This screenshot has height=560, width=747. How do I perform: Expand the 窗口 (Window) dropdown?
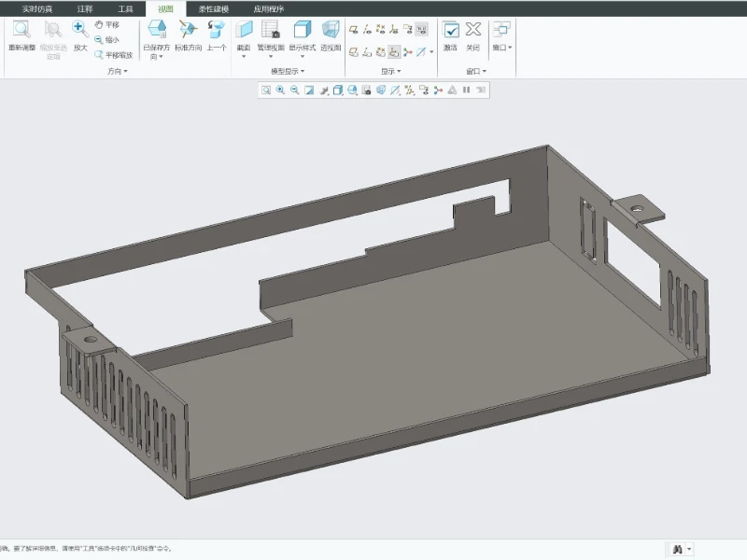(502, 47)
